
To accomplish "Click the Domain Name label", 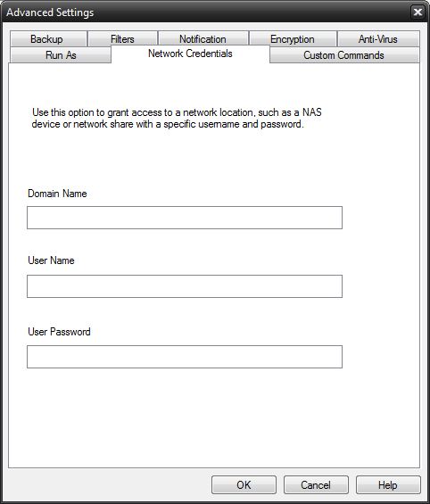I will point(57,194).
